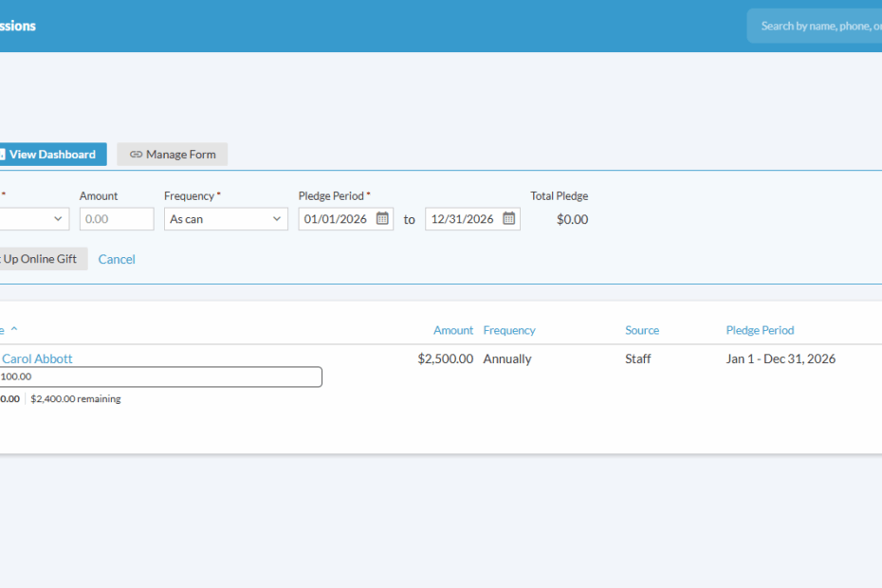Select the 'Jan 1 - Dec 31, 2026' cell
Image resolution: width=882 pixels, height=588 pixels.
tap(781, 359)
